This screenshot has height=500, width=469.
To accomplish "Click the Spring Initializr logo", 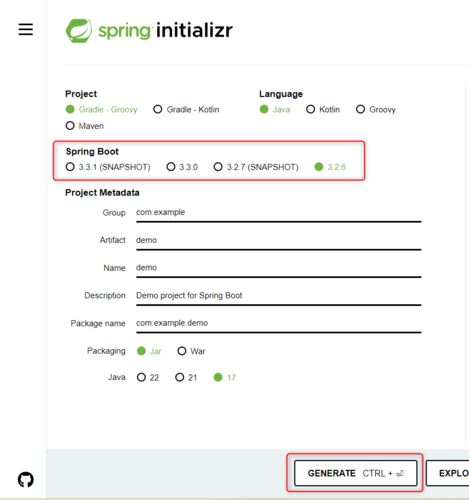I will (149, 31).
